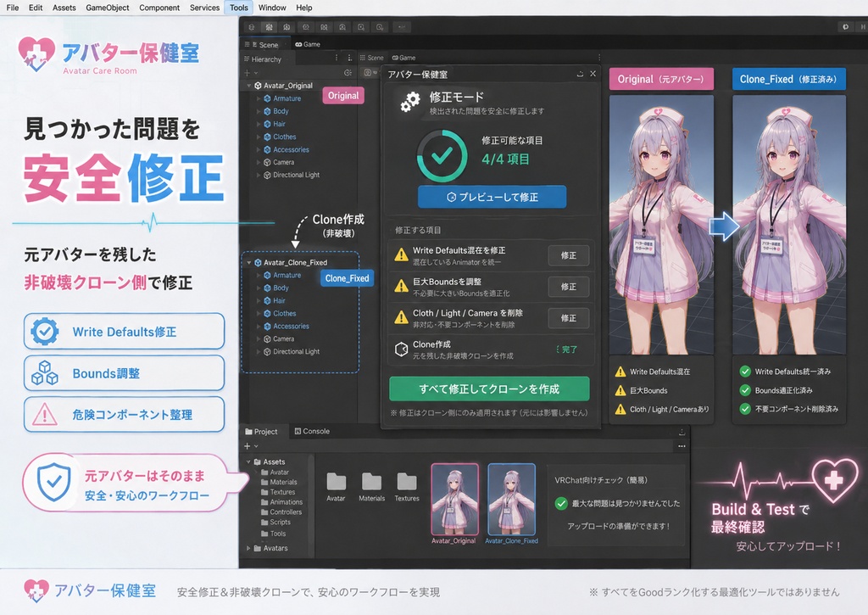This screenshot has height=615, width=868.
Task: Expand Hair arrow under Avatar_Original
Action: 259,124
